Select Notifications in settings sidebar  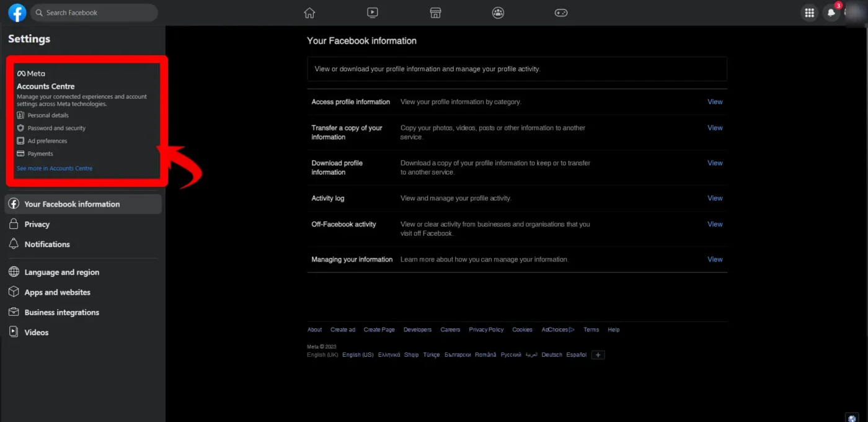point(47,245)
